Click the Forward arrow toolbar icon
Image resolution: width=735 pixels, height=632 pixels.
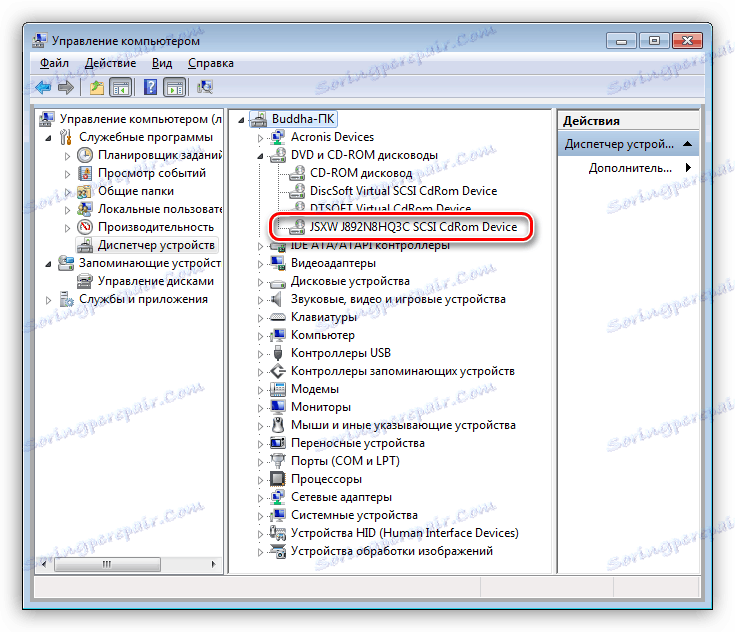point(66,87)
